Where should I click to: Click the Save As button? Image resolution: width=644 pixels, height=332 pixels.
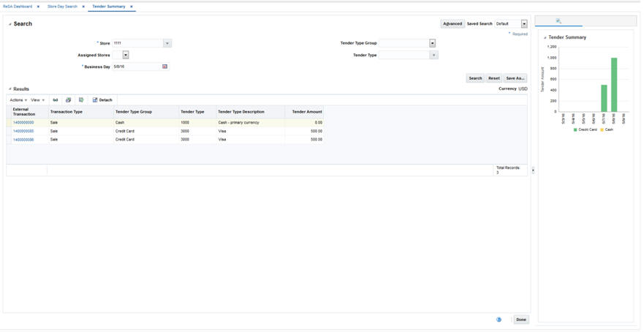click(x=515, y=78)
